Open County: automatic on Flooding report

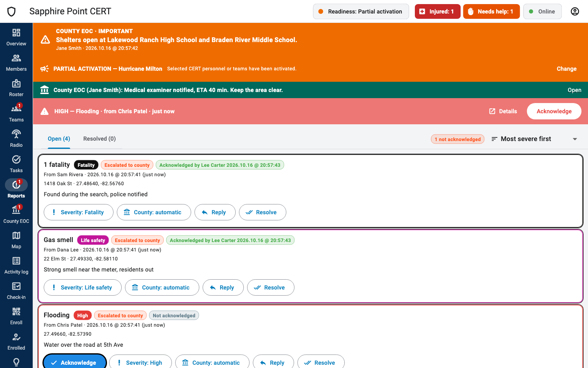[x=212, y=363]
